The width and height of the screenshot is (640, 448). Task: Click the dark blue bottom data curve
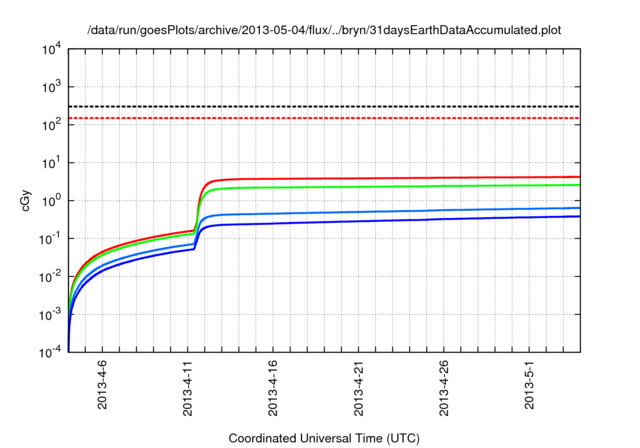(400, 221)
